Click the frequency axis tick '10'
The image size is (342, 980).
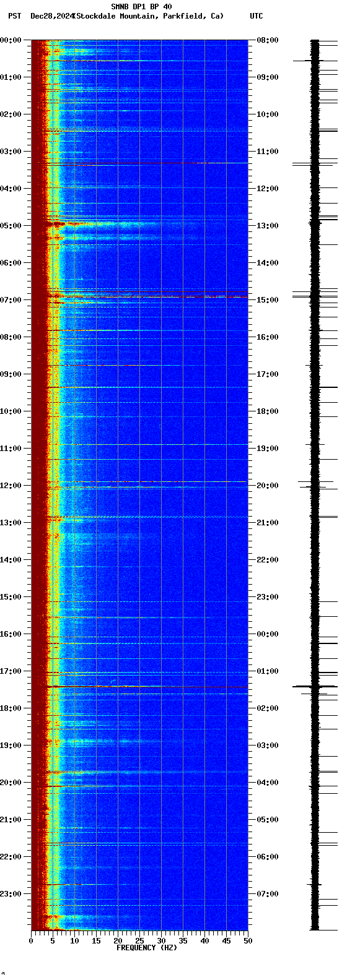[x=74, y=941]
